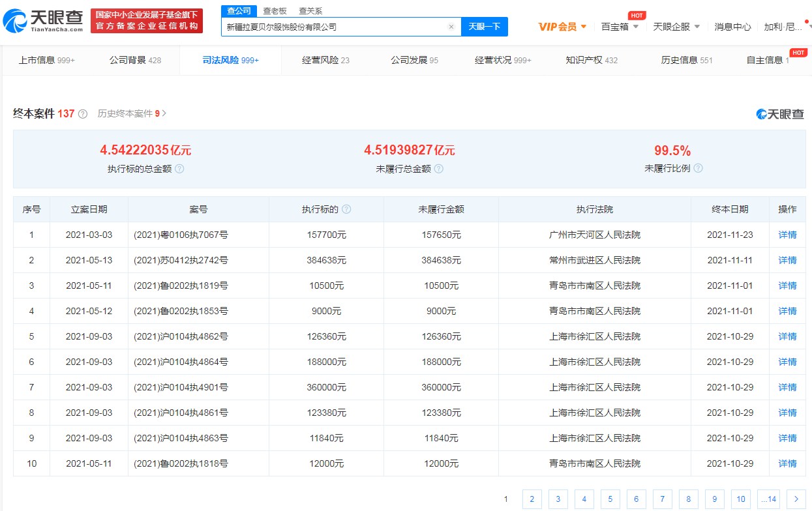View 详情 for case 鲁0202执1853号
812x511 pixels.
787,311
